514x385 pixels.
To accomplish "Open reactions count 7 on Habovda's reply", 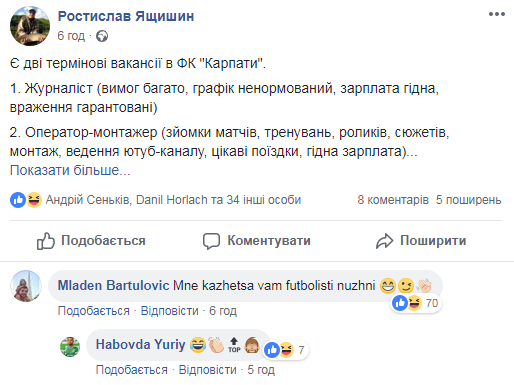I will coord(286,350).
